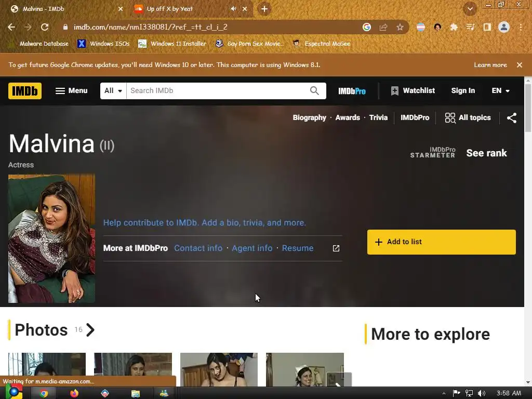532x399 pixels.
Task: Expand the EN language dropdown
Action: pos(500,90)
